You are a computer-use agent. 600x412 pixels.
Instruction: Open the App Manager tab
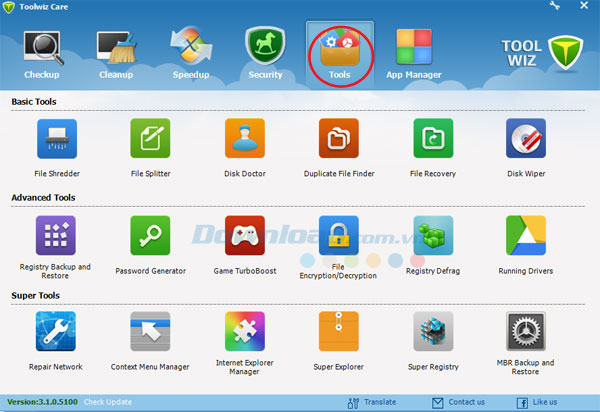[414, 55]
